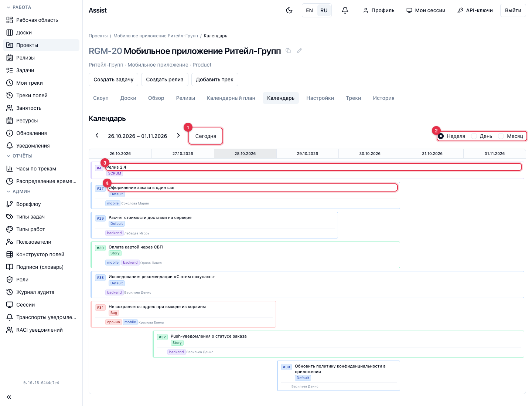
Task: Toggle dark mode moon icon
Action: point(289,10)
